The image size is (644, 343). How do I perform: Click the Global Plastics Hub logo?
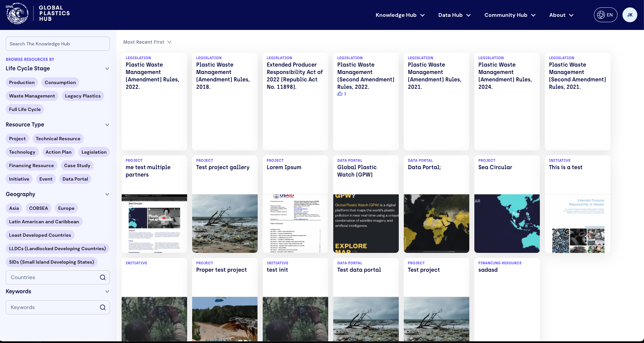pyautogui.click(x=38, y=14)
